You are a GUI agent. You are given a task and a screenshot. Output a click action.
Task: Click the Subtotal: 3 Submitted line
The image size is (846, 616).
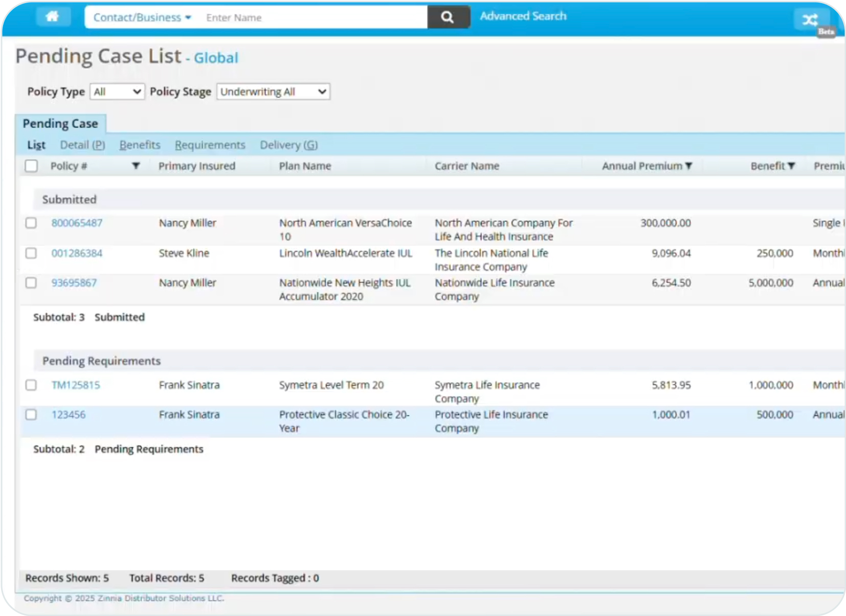coord(89,317)
